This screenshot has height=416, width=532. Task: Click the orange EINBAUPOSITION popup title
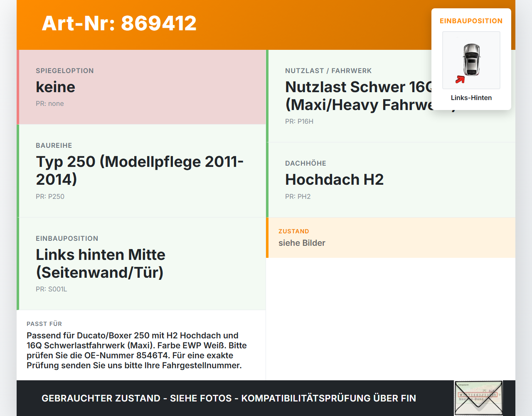(x=471, y=21)
